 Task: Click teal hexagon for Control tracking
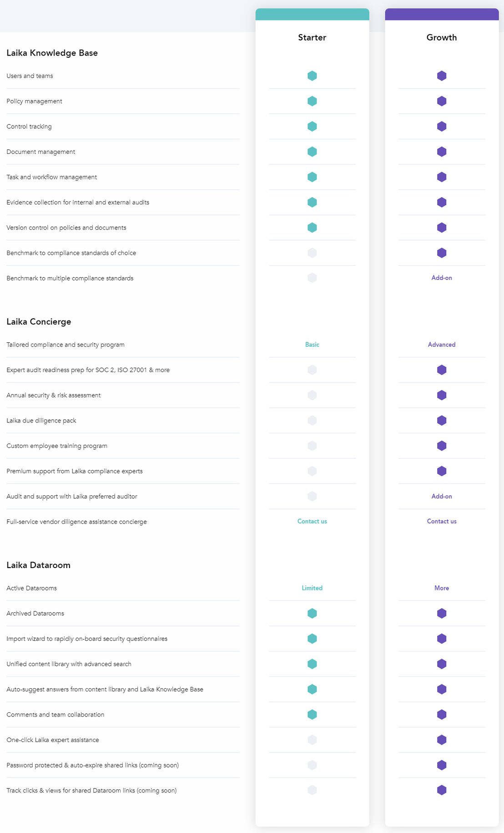click(312, 127)
